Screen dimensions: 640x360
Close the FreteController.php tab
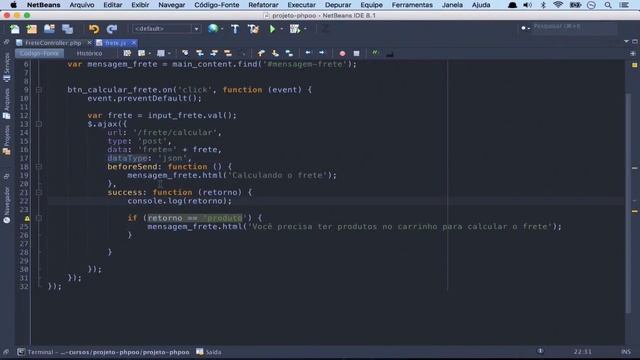(x=89, y=42)
